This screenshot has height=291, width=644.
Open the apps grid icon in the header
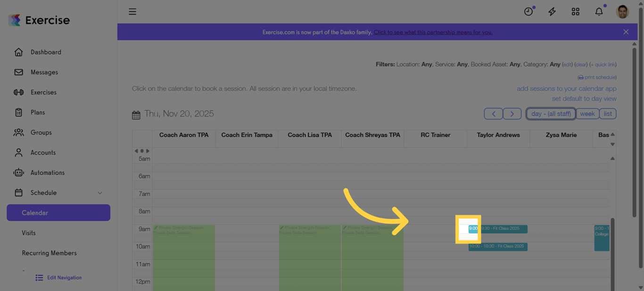(575, 11)
